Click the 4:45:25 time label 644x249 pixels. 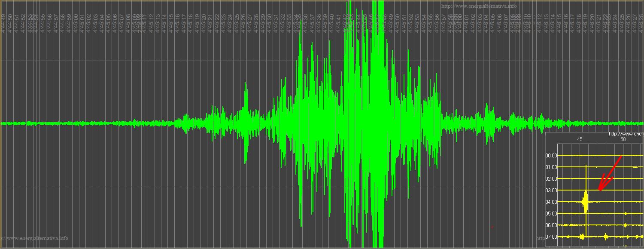click(x=237, y=23)
